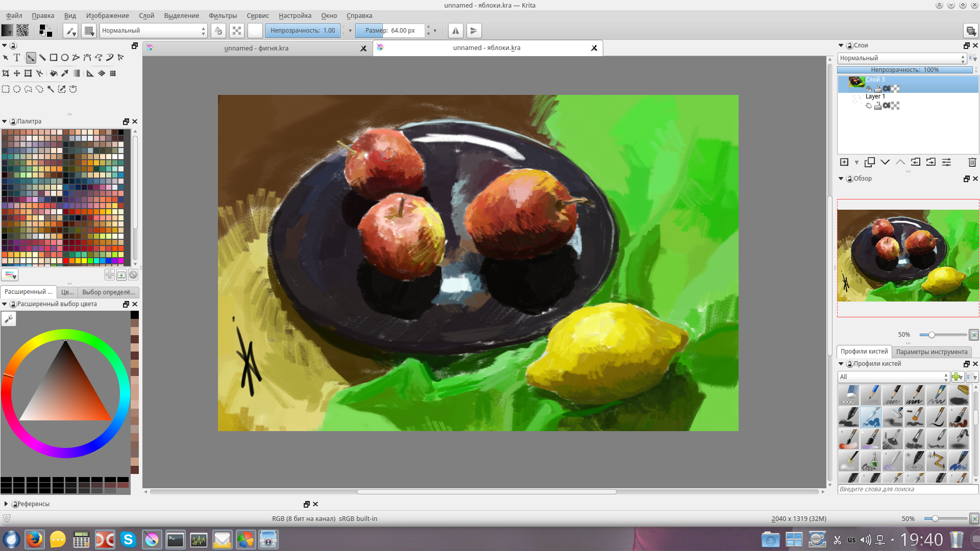980x551 pixels.
Task: Open layer properties sliders icon
Action: [946, 162]
